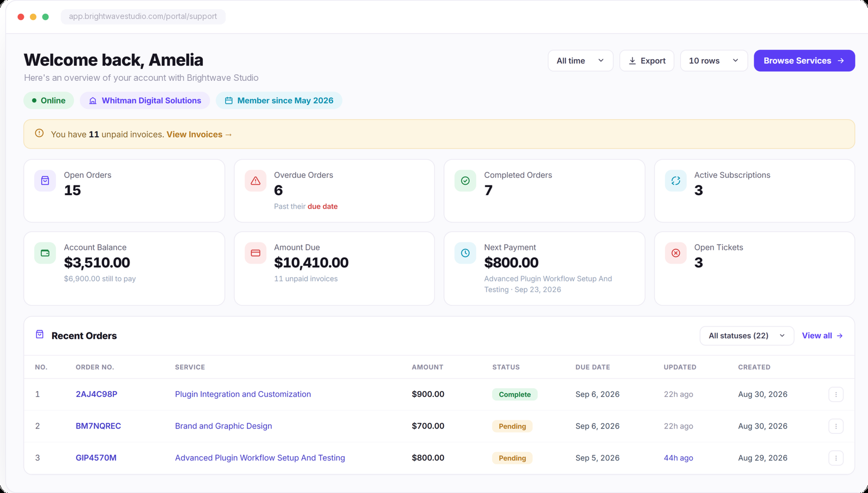
Task: Click the alert icon in unpaid invoices banner
Action: (x=39, y=133)
